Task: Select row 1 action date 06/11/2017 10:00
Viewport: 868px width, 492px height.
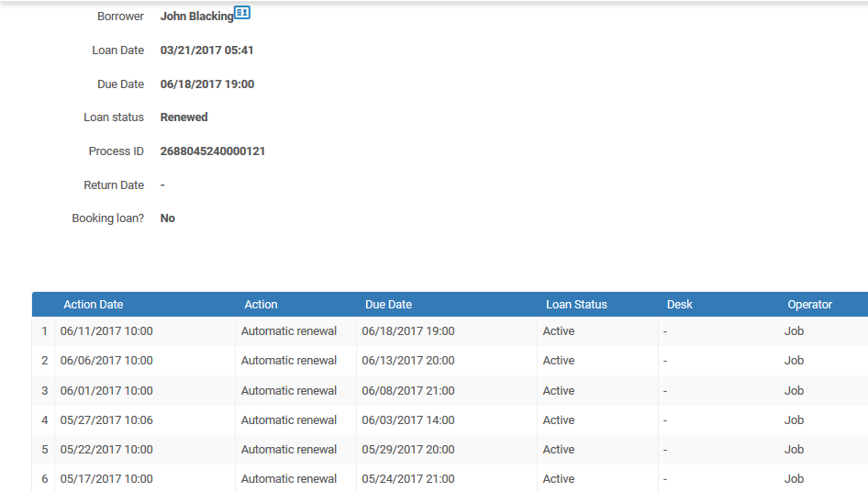Action: tap(106, 331)
